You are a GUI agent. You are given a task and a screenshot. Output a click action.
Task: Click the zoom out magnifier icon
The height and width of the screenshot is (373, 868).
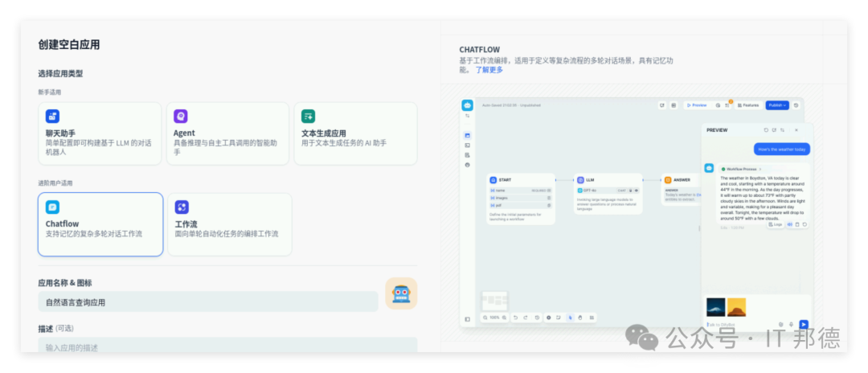click(485, 318)
